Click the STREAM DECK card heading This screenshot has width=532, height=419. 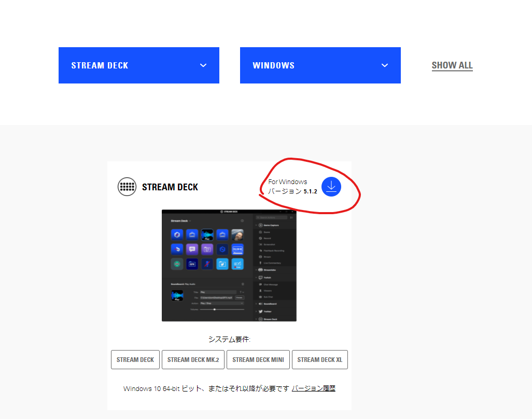coord(170,187)
